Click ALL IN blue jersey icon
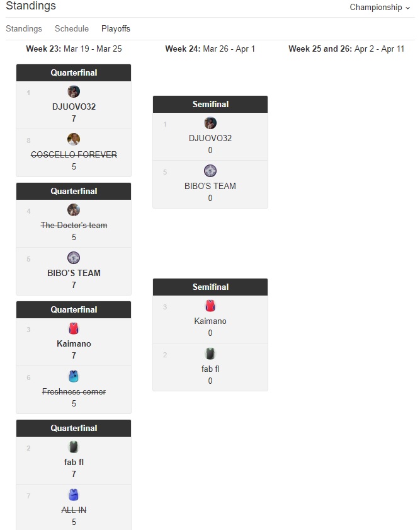The width and height of the screenshot is (420, 530). point(74,495)
